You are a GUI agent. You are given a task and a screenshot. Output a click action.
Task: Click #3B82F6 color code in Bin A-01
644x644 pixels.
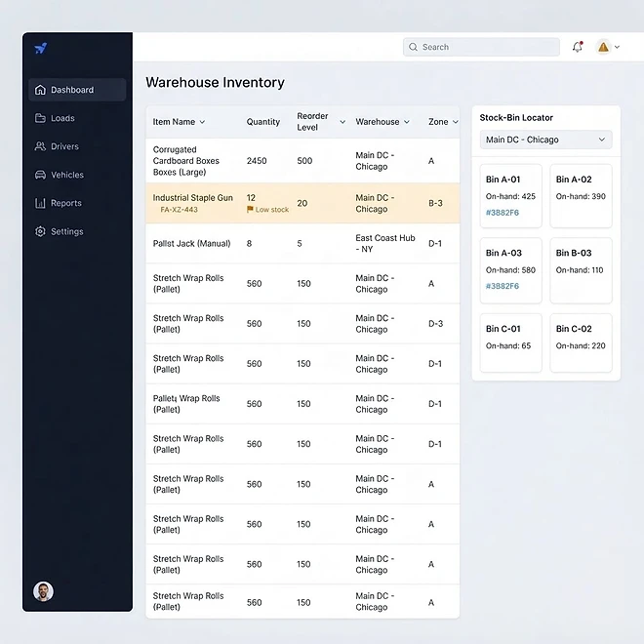(x=503, y=213)
